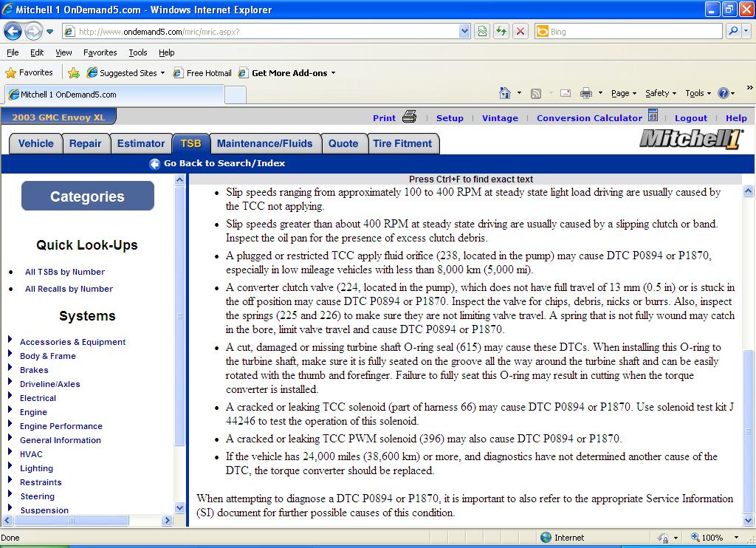Viewport: 756px width, 548px height.
Task: Open a new blank browser tab
Action: click(x=236, y=95)
